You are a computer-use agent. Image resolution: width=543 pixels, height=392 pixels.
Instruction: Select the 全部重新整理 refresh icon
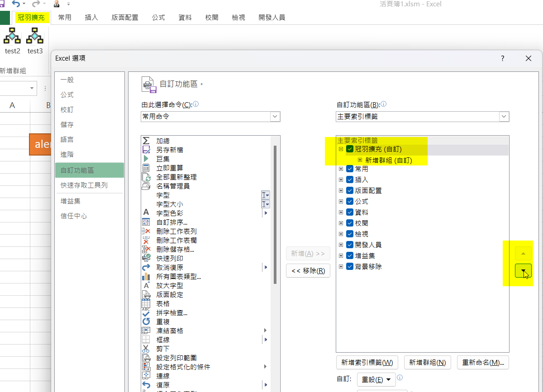146,177
